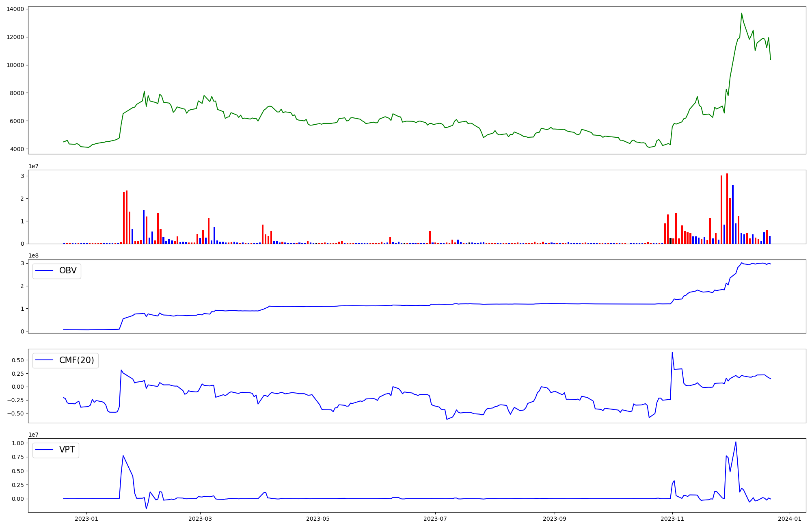Select the 2023-05 date tick label
The width and height of the screenshot is (812, 528).
(x=318, y=519)
